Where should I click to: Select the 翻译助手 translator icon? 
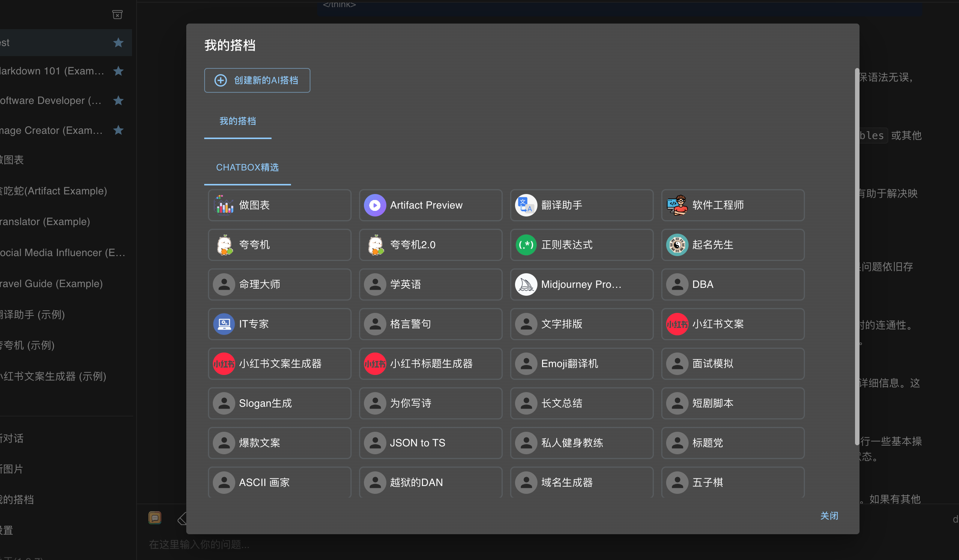(x=526, y=205)
